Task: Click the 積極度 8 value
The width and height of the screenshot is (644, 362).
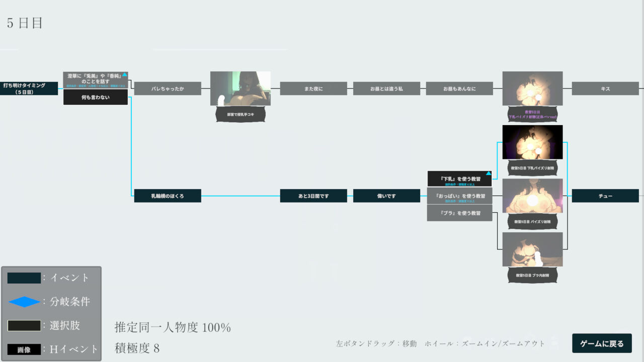Action: pos(137,348)
